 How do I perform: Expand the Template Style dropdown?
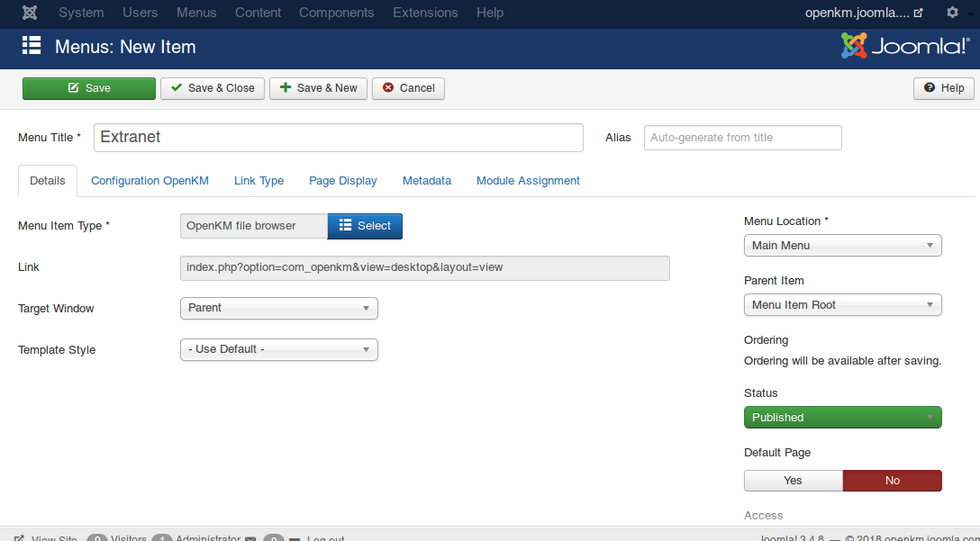(x=278, y=349)
